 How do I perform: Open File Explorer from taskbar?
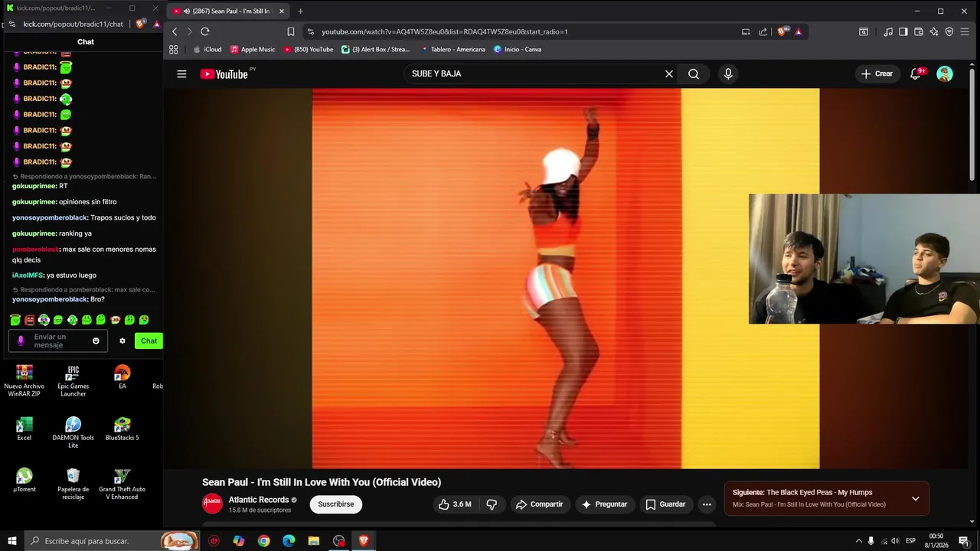[x=314, y=541]
